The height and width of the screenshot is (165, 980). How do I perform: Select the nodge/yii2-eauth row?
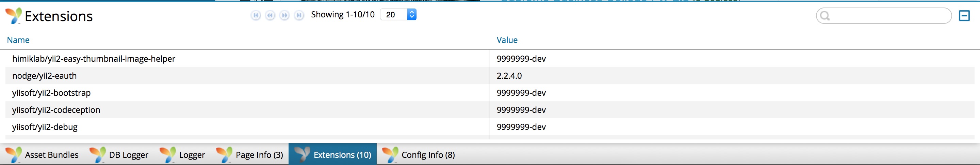pyautogui.click(x=490, y=76)
